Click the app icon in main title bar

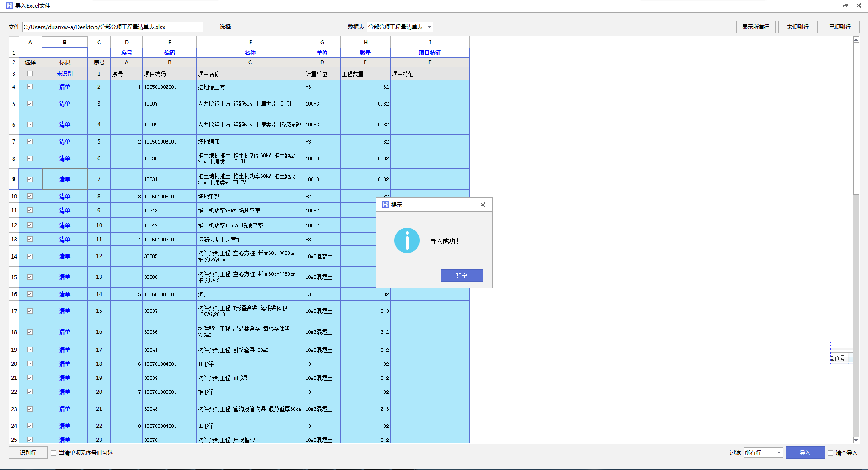9,5
